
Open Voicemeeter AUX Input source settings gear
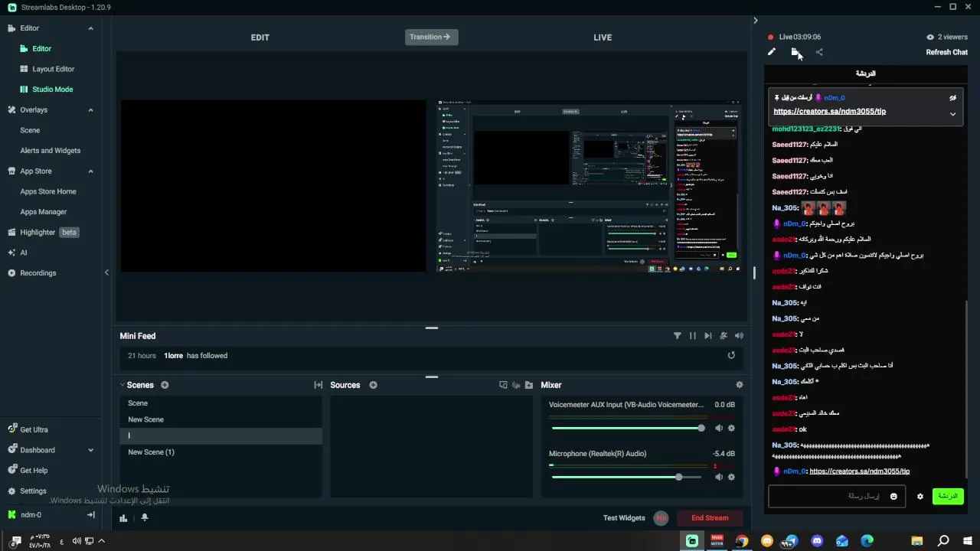pyautogui.click(x=731, y=429)
